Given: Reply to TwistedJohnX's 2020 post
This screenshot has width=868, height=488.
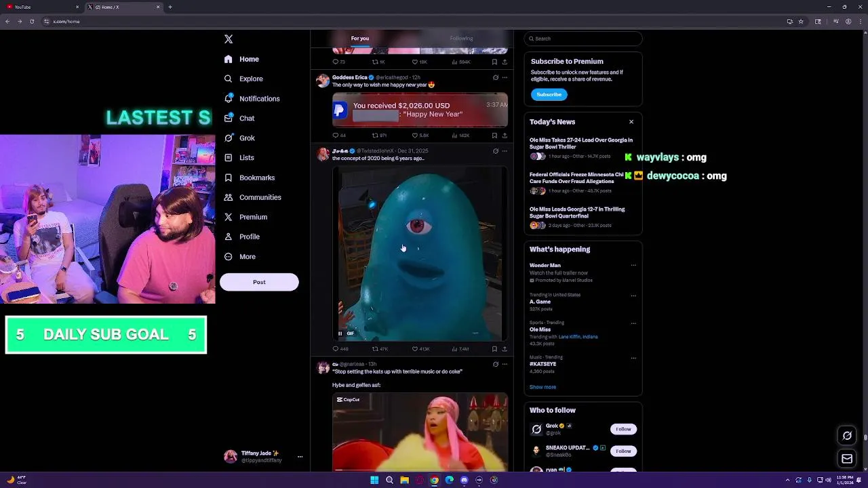Looking at the screenshot, I should [340, 349].
